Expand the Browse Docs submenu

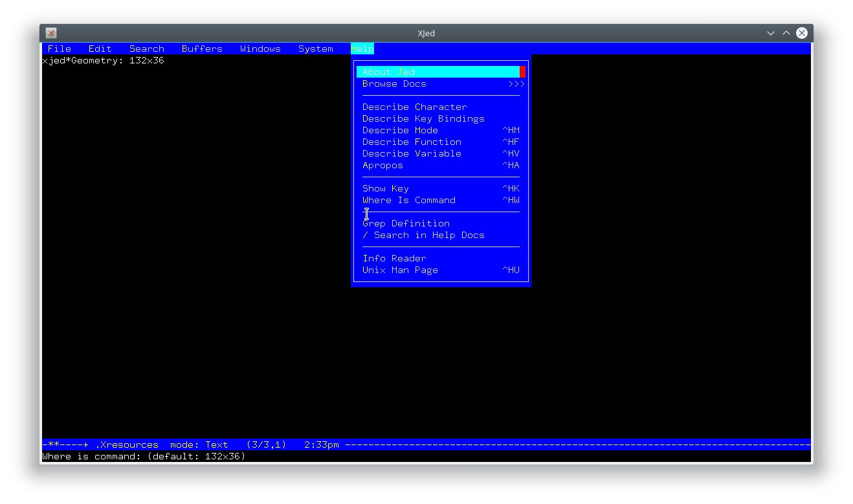(x=394, y=83)
